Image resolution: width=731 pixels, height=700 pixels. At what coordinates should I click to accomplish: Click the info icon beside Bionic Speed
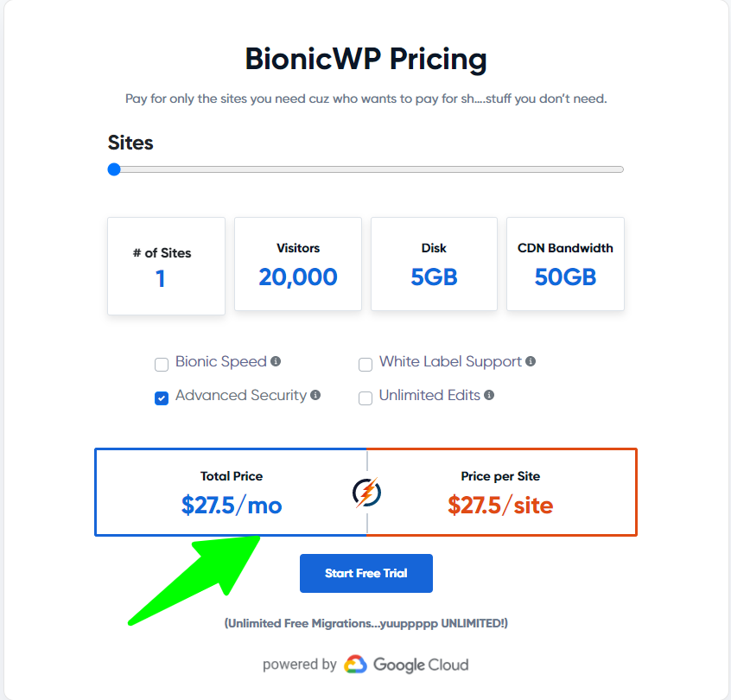pos(275,360)
